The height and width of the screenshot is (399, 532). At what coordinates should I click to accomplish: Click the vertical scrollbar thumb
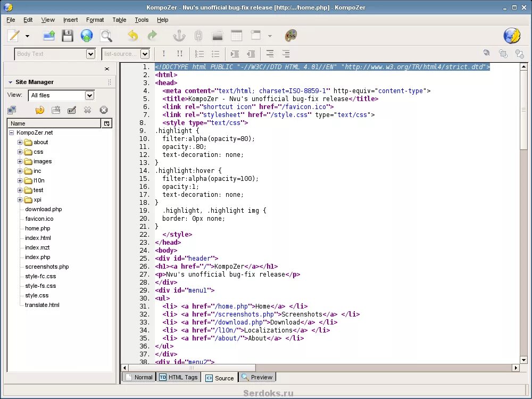click(523, 110)
